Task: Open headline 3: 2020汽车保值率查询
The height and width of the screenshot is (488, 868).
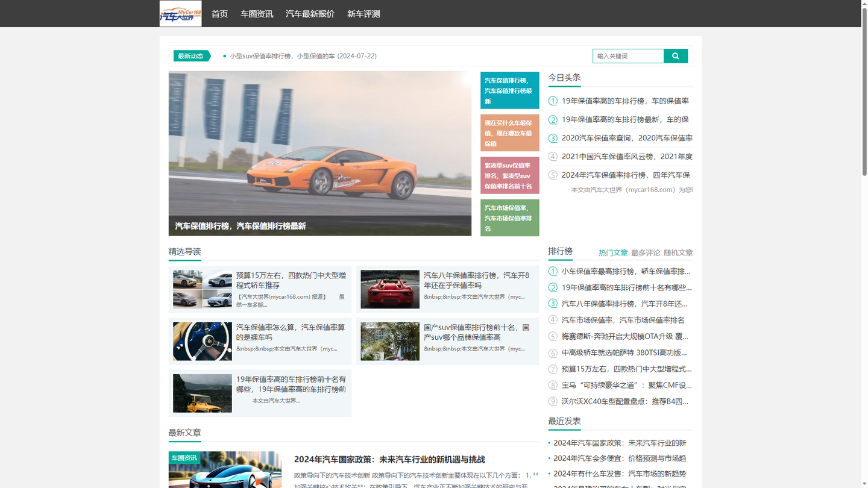Action: coord(627,138)
